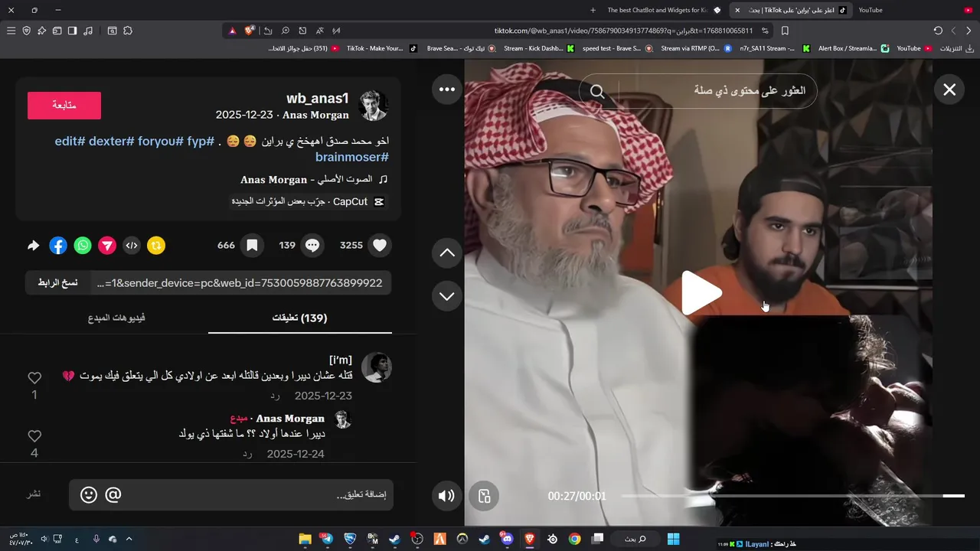
Task: Click the related content search magnifier icon
Action: (597, 92)
